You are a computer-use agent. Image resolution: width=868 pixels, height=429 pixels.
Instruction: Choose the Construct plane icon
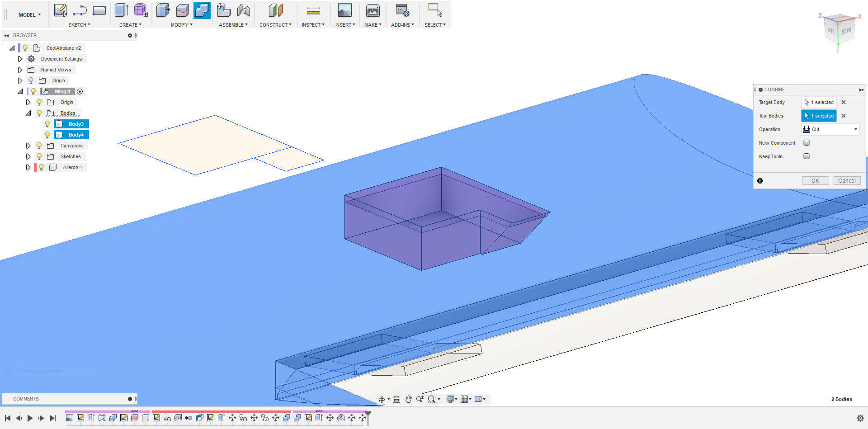coord(276,10)
